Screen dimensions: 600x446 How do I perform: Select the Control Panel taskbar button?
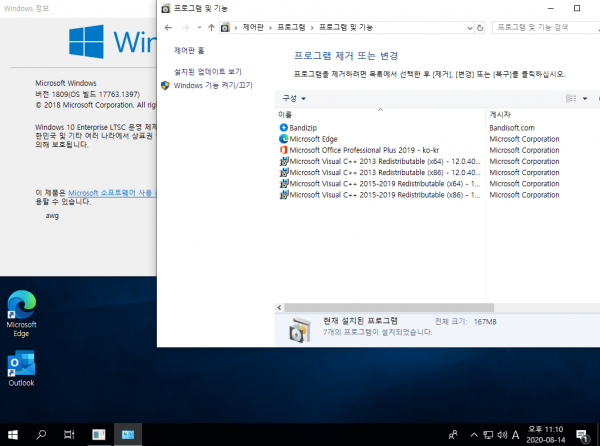(x=128, y=435)
